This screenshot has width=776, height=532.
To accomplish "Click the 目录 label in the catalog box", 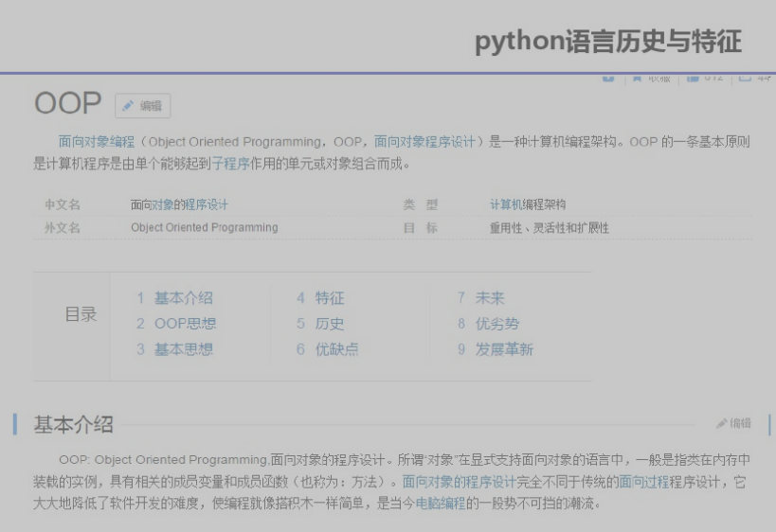I will (x=81, y=314).
